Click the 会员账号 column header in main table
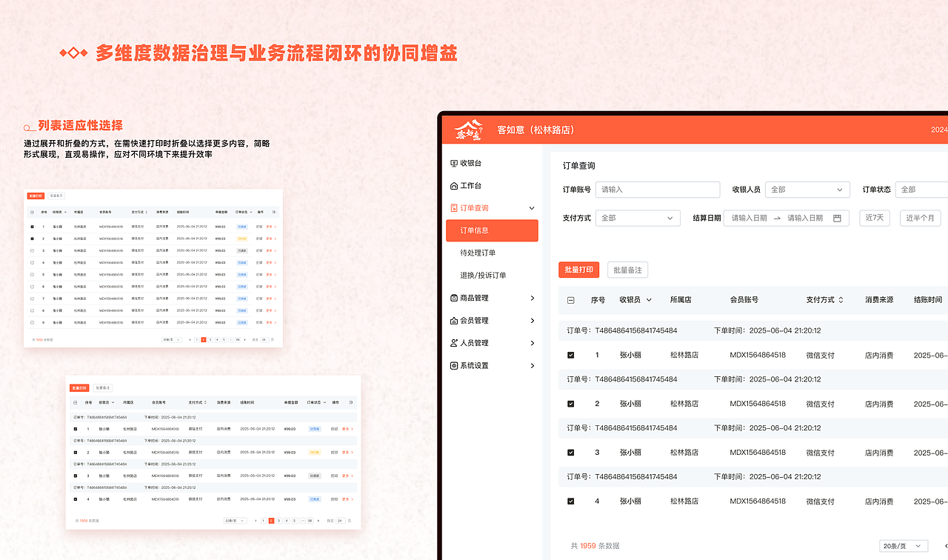The height and width of the screenshot is (560, 948). [744, 300]
